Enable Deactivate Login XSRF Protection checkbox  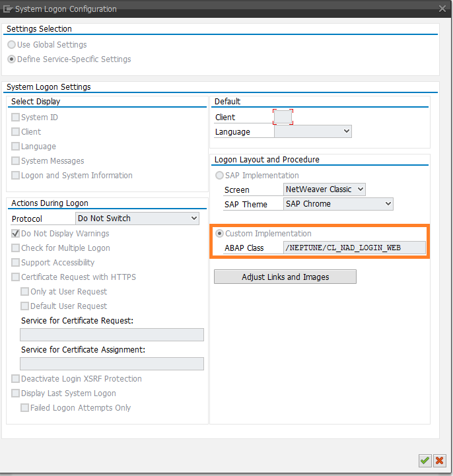click(x=16, y=379)
